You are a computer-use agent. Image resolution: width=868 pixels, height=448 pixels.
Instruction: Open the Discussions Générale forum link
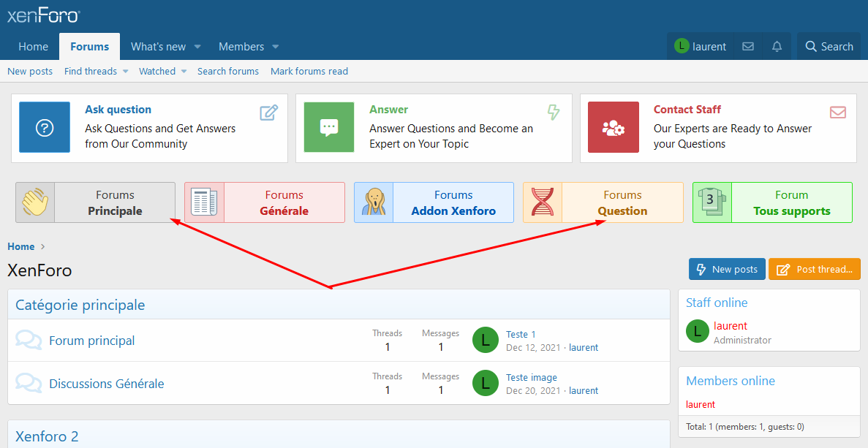(x=107, y=383)
